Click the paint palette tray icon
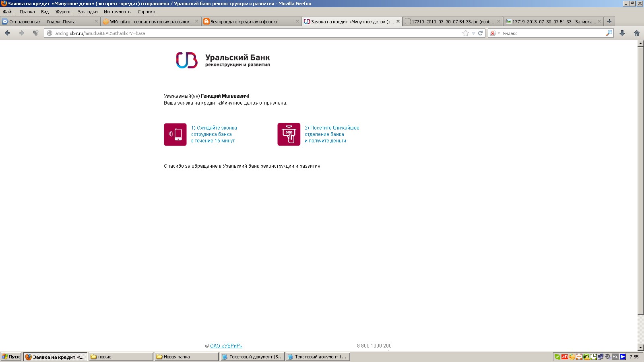Screen dimensions: 644x362 [x=572, y=357]
